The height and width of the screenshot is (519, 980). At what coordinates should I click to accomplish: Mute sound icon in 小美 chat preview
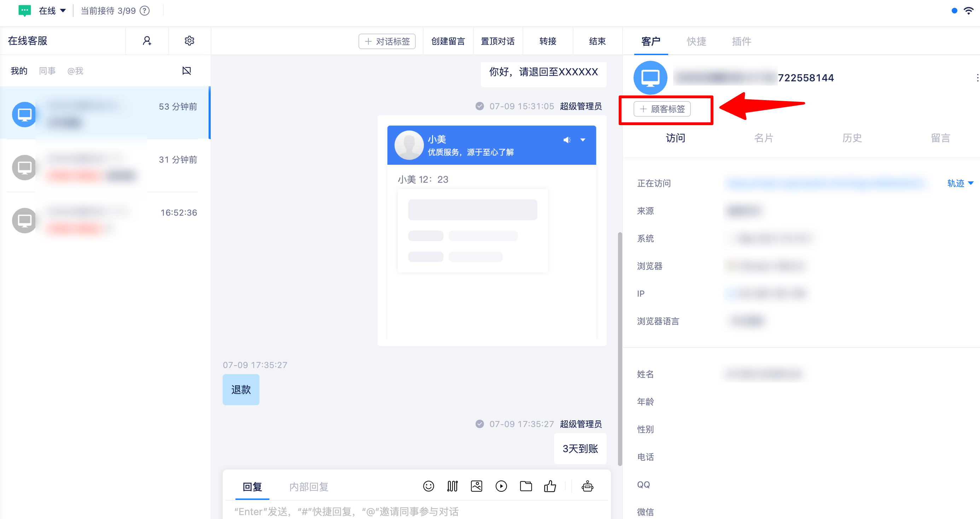click(x=567, y=140)
